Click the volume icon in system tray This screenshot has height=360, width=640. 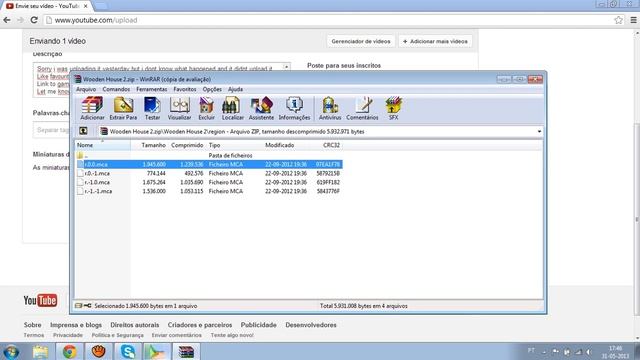589,351
